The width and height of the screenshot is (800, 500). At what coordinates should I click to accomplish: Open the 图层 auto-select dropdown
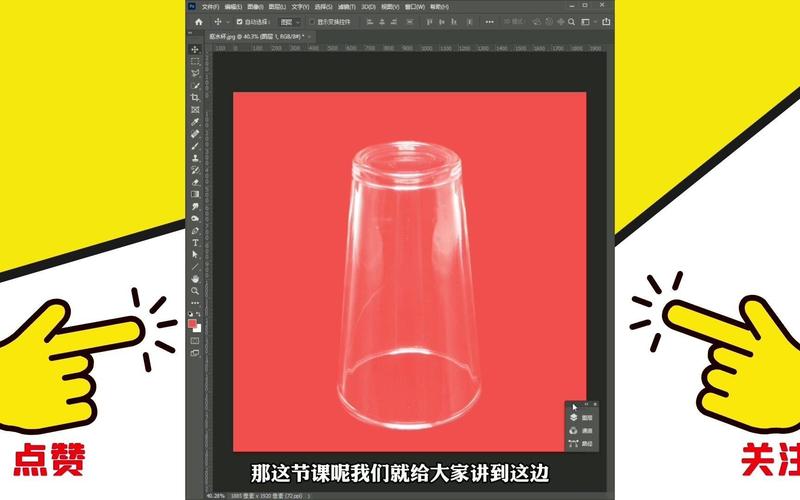[288, 21]
